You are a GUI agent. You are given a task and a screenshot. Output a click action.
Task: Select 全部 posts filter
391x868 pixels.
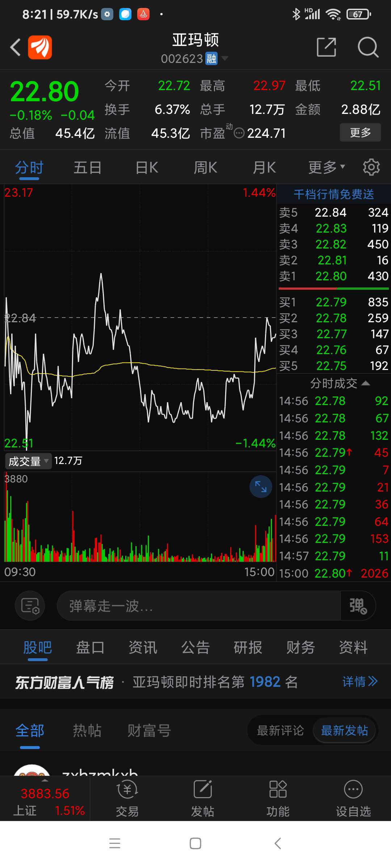[x=30, y=731]
